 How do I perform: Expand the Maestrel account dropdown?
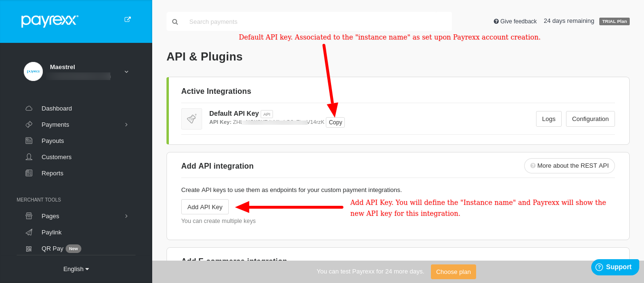click(127, 71)
